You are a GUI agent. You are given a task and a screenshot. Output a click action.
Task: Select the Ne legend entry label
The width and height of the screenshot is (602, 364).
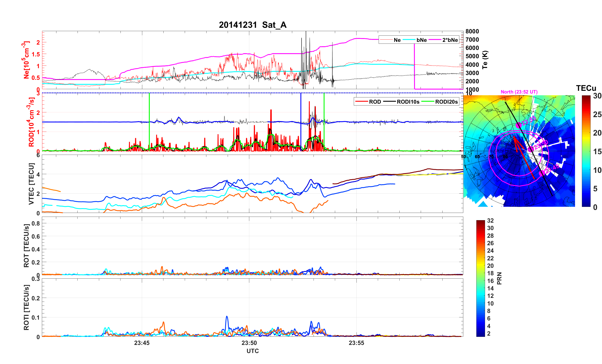(397, 40)
